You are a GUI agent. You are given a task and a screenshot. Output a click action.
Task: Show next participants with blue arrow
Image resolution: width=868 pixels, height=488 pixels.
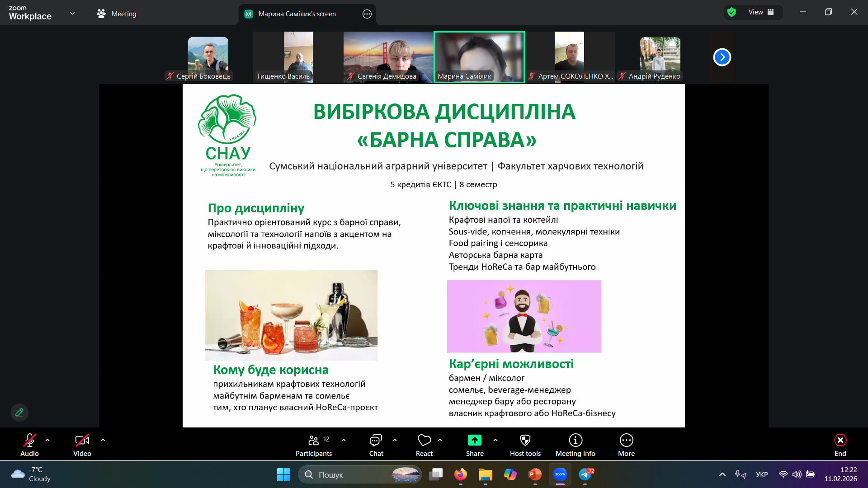(x=722, y=57)
